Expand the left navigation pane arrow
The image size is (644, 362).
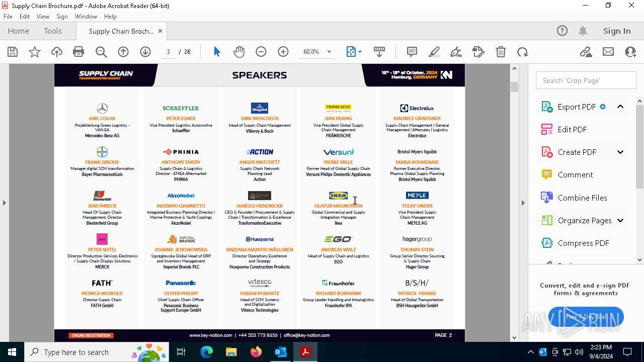(x=4, y=203)
